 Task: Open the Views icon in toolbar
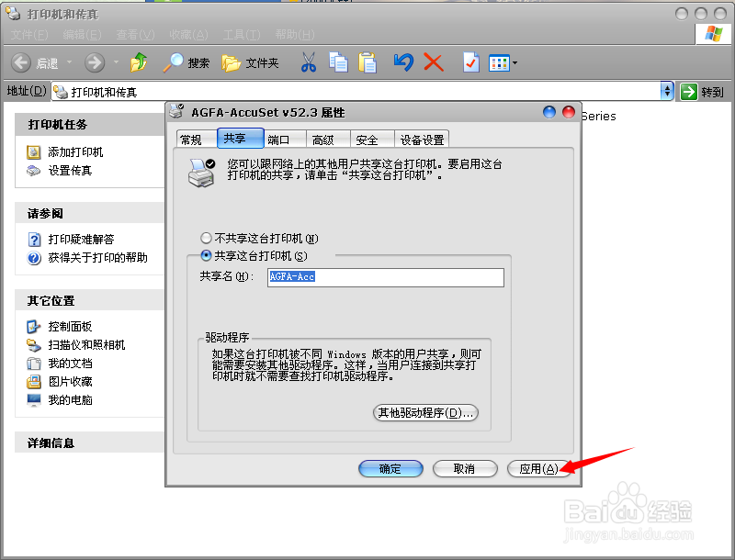click(x=499, y=62)
